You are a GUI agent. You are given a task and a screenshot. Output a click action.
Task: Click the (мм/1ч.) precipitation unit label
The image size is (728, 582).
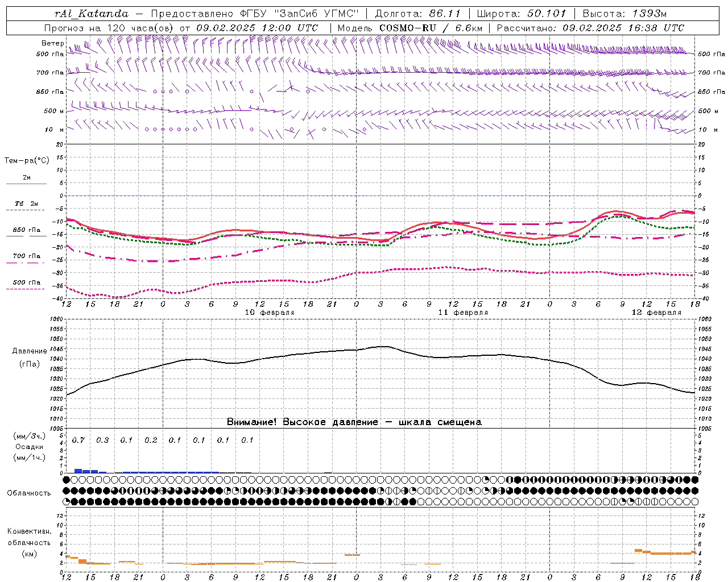point(30,458)
